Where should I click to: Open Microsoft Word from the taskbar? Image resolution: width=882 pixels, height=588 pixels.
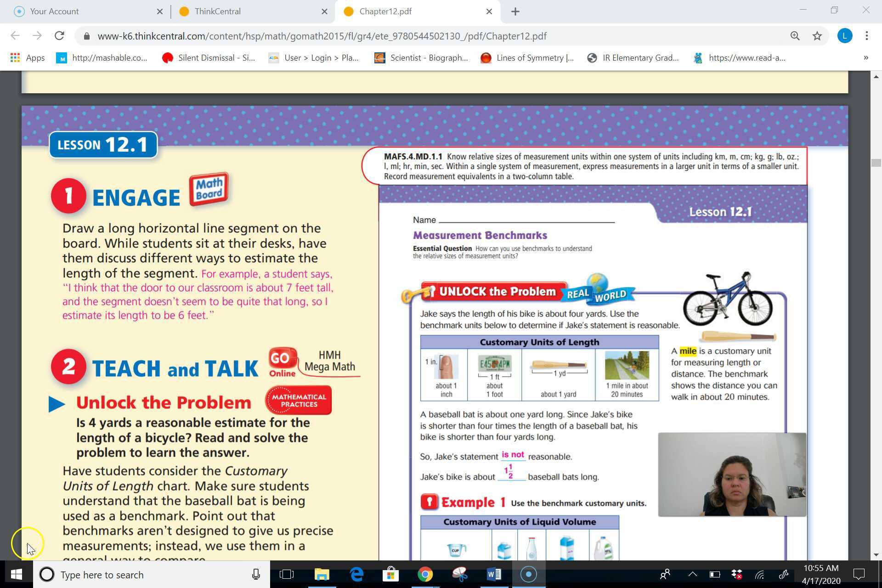(494, 574)
